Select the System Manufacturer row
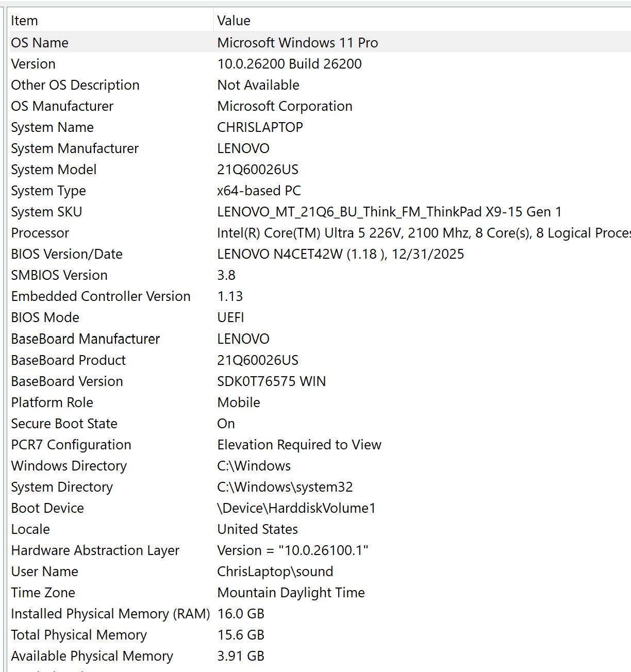 [x=320, y=148]
